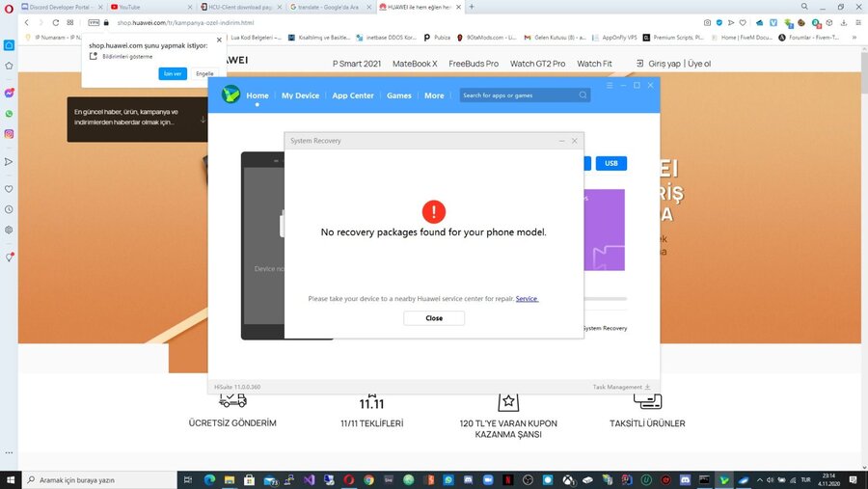The image size is (868, 489).
Task: Open the P Smart 2021 menu item
Action: coord(357,64)
